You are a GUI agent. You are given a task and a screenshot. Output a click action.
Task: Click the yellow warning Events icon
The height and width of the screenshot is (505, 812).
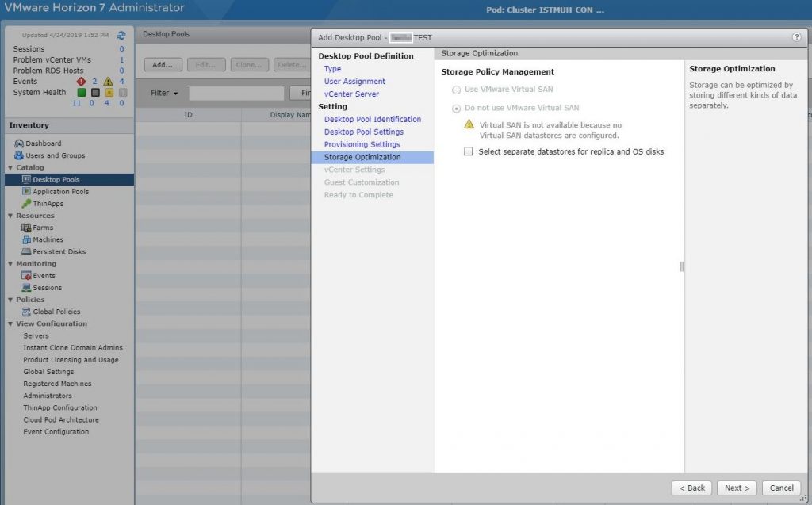click(x=108, y=82)
